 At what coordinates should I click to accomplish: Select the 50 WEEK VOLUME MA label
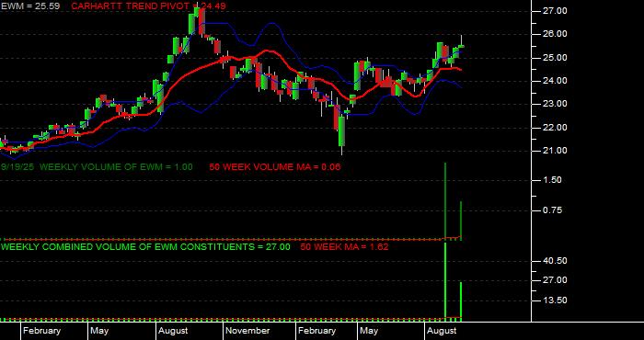pyautogui.click(x=275, y=167)
